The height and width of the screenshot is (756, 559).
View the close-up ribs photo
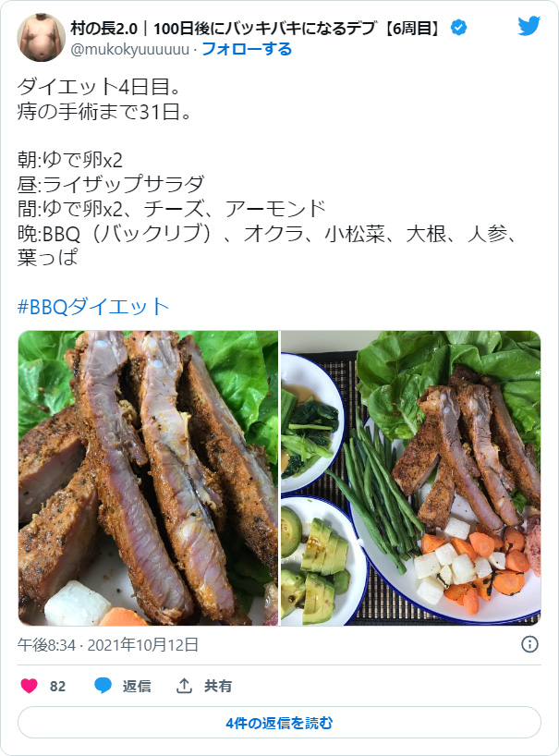click(x=148, y=478)
